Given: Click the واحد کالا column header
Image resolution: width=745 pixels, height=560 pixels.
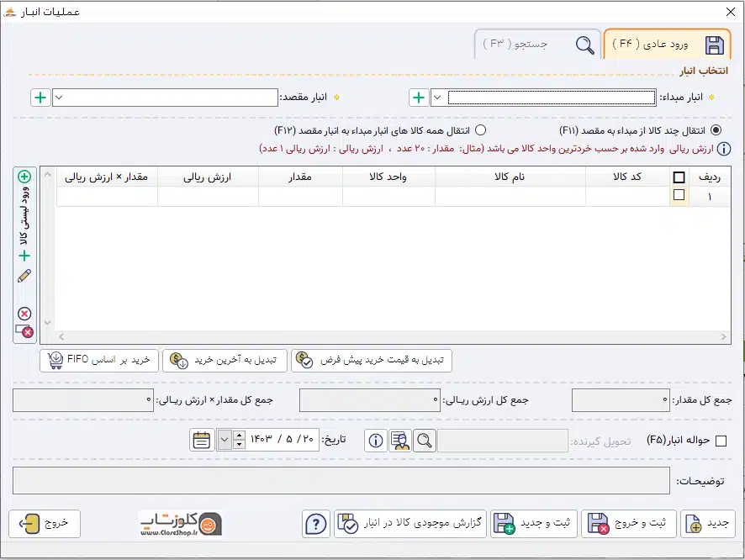Looking at the screenshot, I should [388, 177].
